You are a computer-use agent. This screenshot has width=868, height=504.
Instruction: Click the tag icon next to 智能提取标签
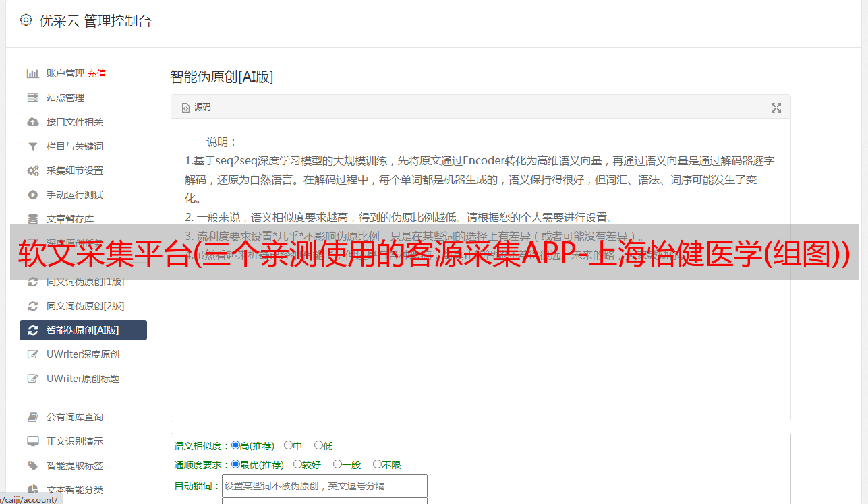tap(32, 466)
